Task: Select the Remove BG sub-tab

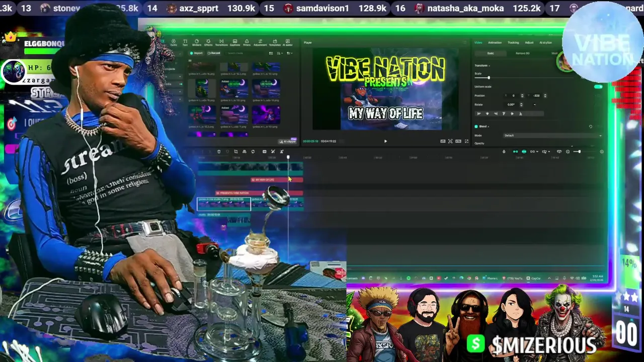Action: coord(523,53)
